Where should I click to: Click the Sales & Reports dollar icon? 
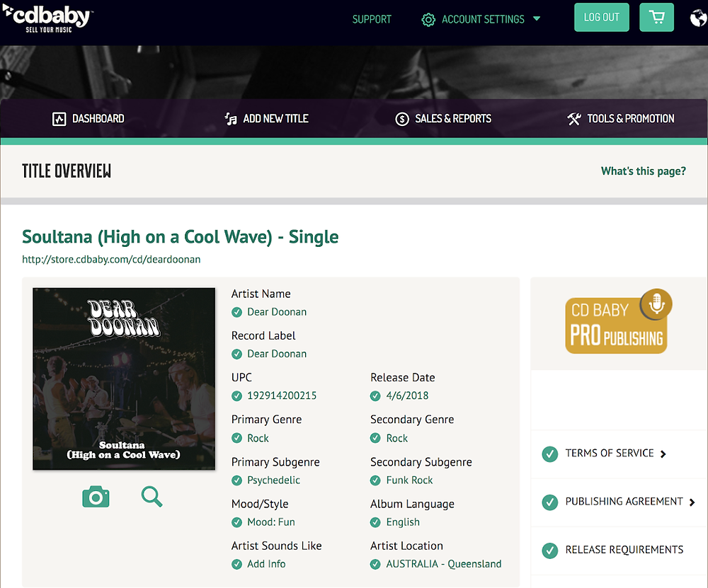pyautogui.click(x=402, y=119)
